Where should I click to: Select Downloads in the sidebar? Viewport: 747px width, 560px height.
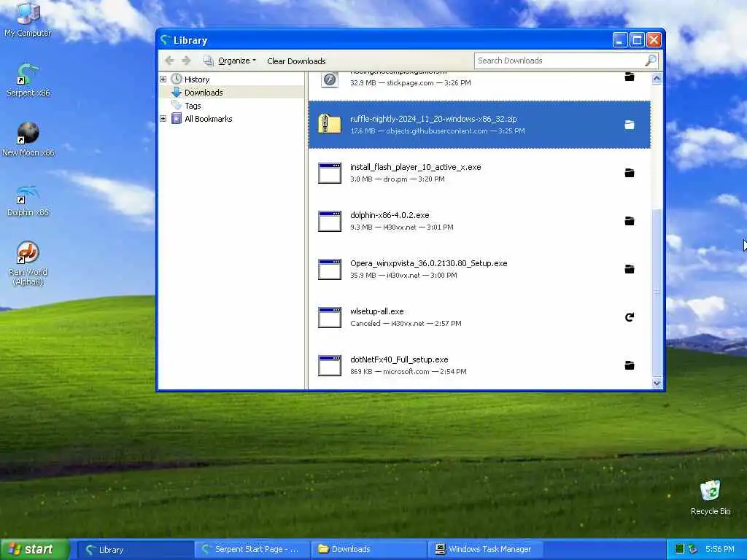[x=204, y=93]
